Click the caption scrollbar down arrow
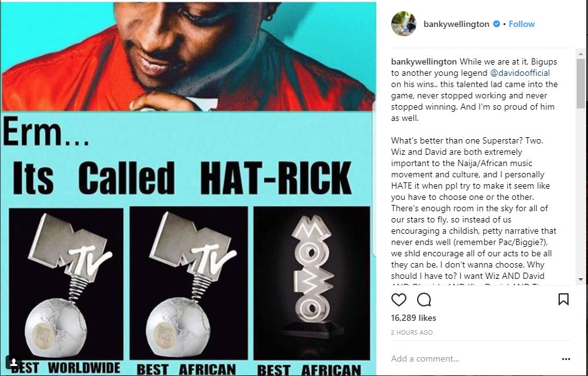The height and width of the screenshot is (376, 588). 580,279
